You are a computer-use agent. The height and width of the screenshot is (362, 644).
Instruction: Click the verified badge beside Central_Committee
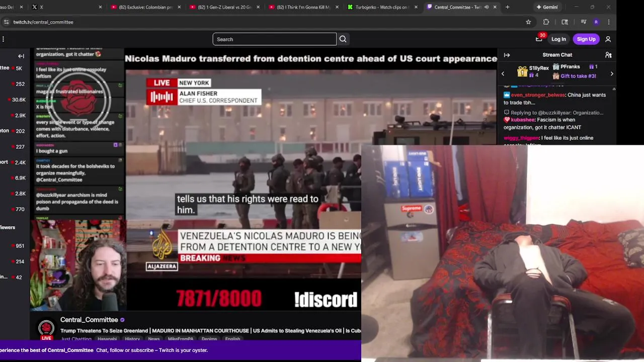tap(122, 320)
